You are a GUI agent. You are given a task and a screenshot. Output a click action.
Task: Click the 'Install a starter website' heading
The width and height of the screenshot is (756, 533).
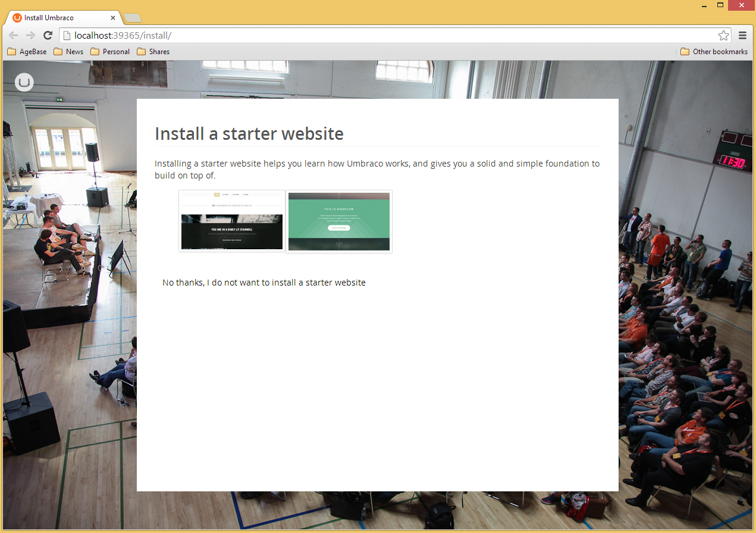(x=249, y=134)
